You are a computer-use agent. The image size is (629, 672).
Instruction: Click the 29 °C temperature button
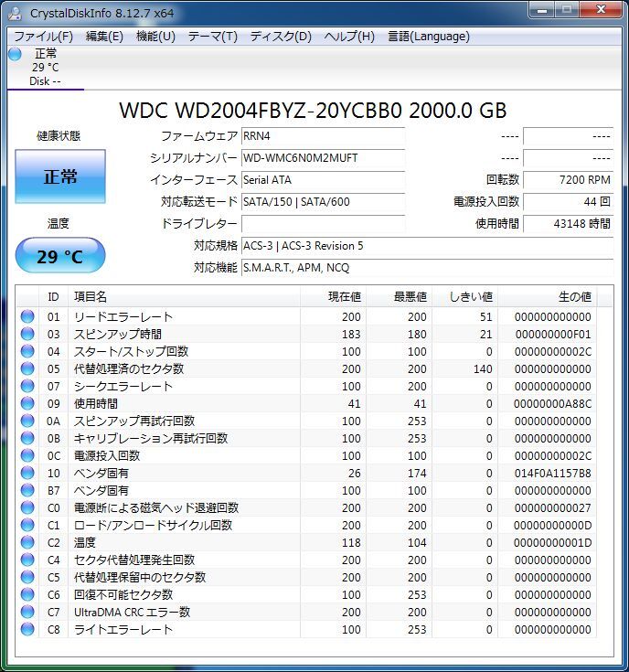pos(60,256)
